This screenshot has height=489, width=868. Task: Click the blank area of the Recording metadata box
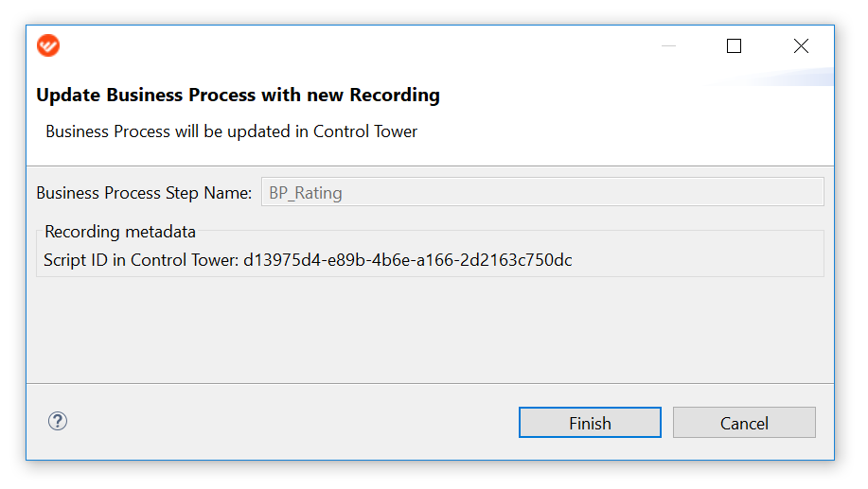[x=698, y=260]
